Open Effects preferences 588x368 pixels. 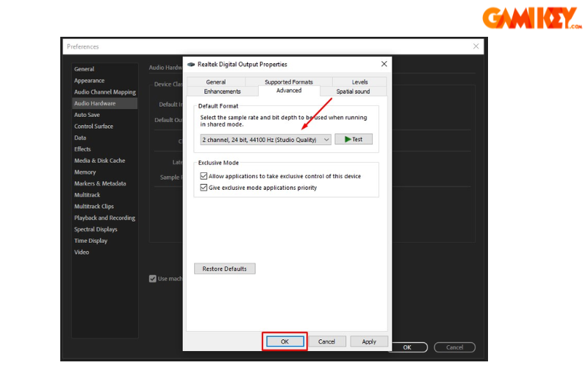pyautogui.click(x=82, y=149)
